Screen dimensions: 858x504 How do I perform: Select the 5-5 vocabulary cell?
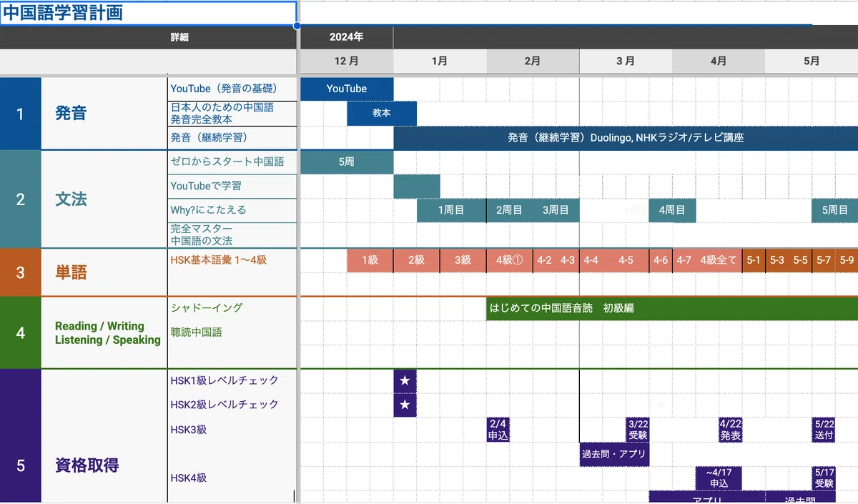click(x=800, y=260)
